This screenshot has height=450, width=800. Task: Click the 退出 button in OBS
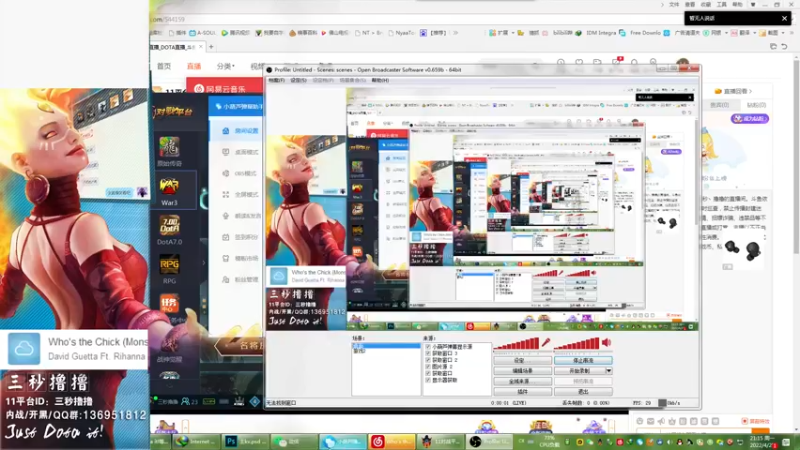(x=583, y=392)
